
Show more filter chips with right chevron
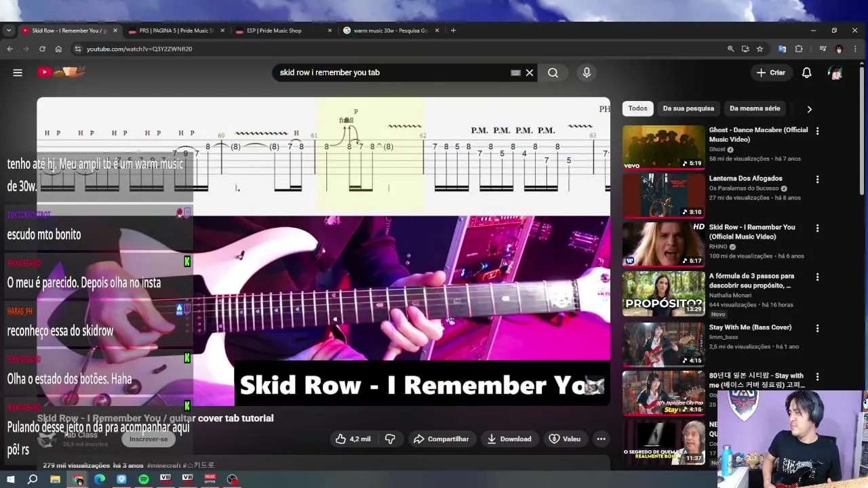pos(809,108)
